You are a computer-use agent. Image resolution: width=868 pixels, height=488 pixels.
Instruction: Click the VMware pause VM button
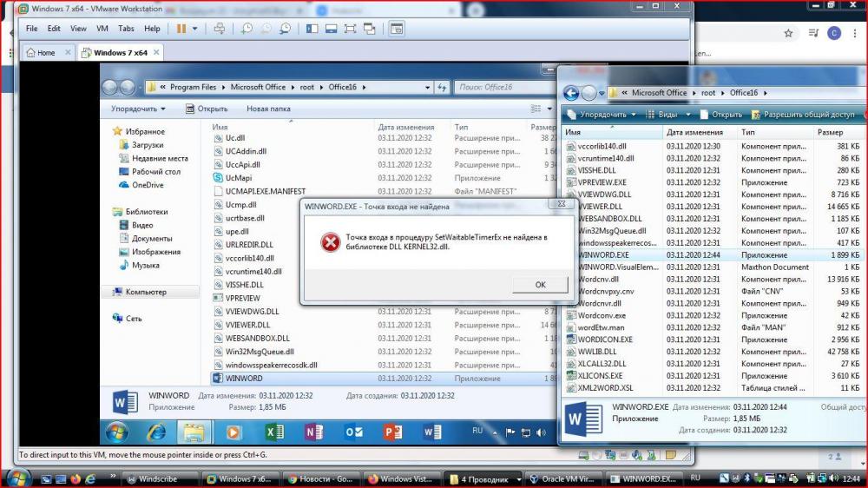[181, 29]
